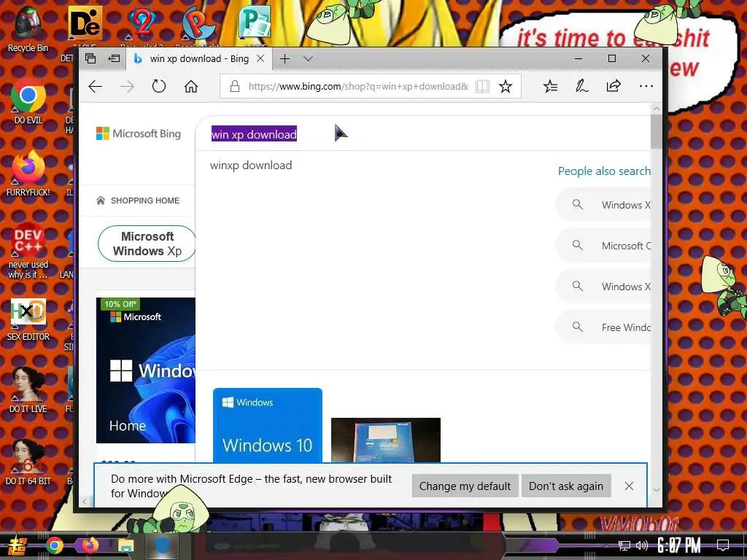
Task: Select the Microsoft Windows Xp filter chip
Action: 147,244
